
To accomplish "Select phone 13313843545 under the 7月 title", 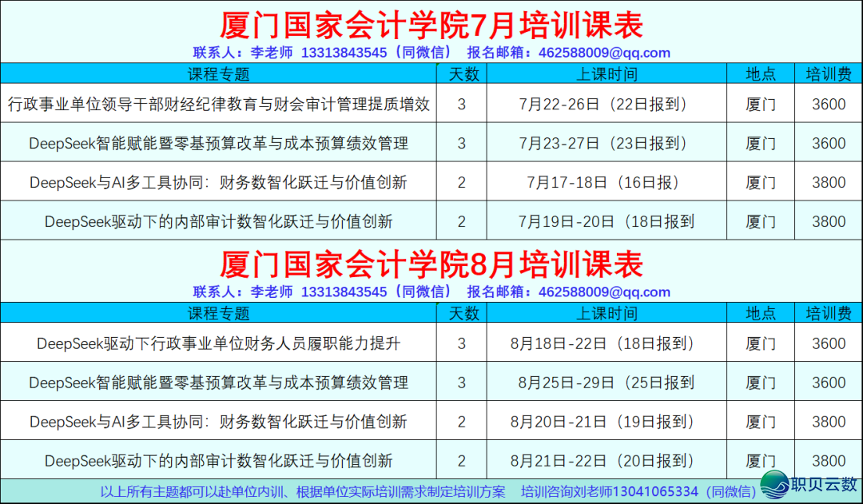I will tap(344, 53).
